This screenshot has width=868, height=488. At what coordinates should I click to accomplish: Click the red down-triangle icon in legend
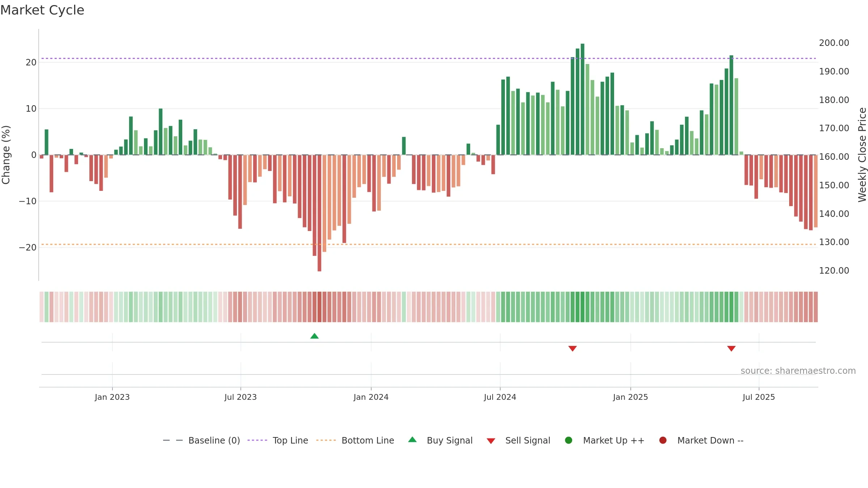[491, 441]
